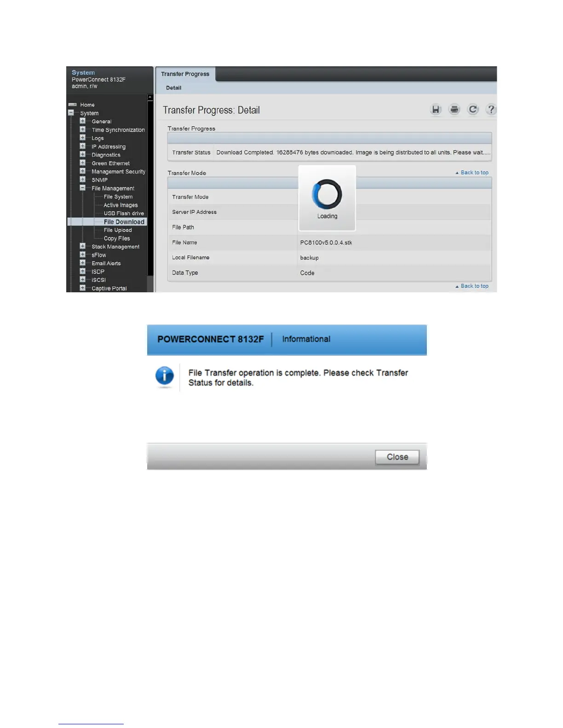563x728 pixels.
Task: Click the Stack Management tree label
Action: tap(115, 247)
